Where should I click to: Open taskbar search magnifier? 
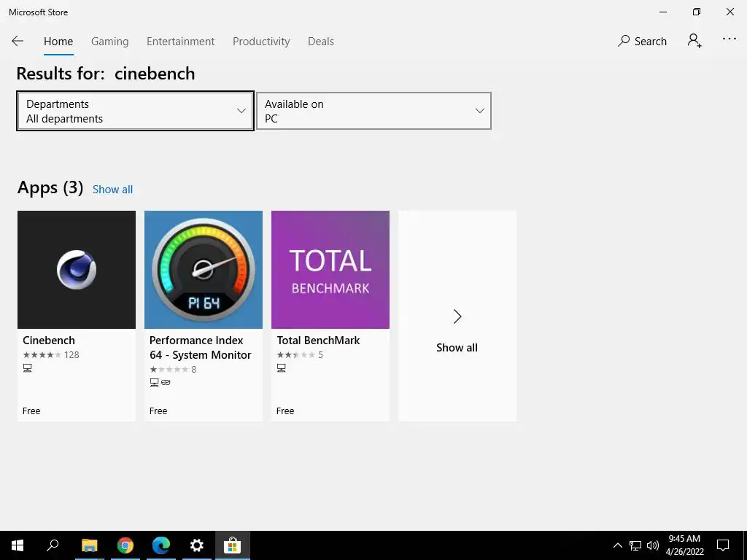click(53, 545)
